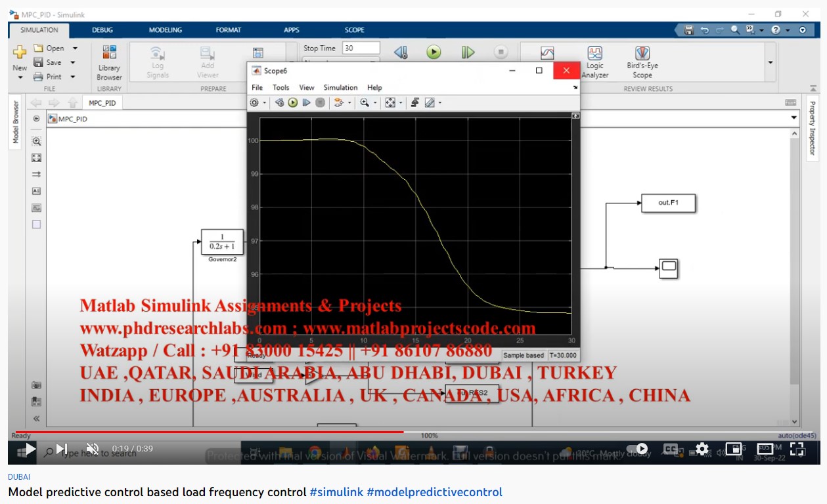Switch to the DEBUG ribbon tab
827x504 pixels.
point(102,30)
